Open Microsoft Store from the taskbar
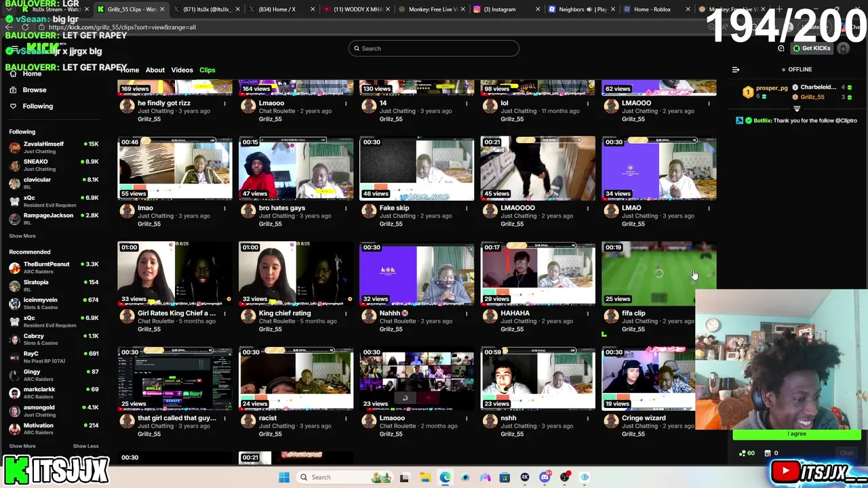The height and width of the screenshot is (488, 868). pos(505,477)
